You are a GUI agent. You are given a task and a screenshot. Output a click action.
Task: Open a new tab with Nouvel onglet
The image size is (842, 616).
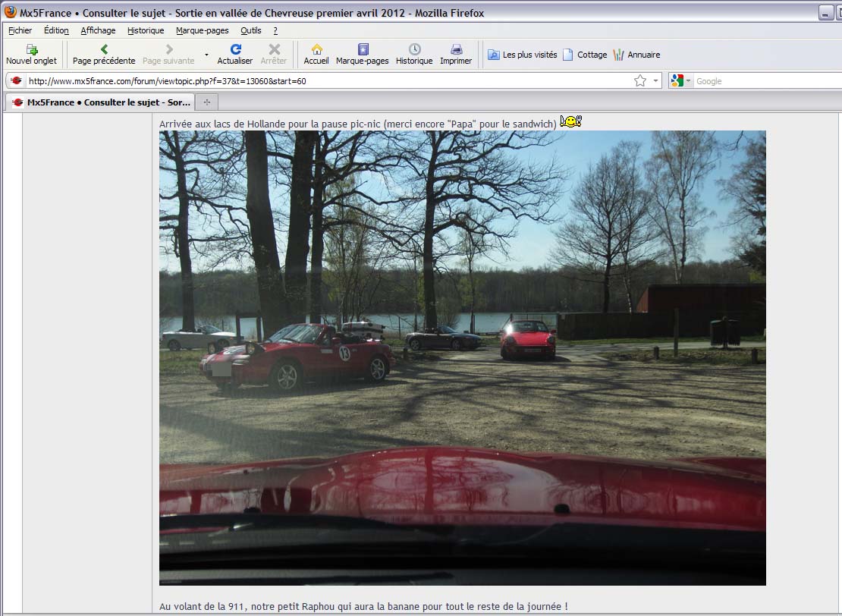(31, 55)
